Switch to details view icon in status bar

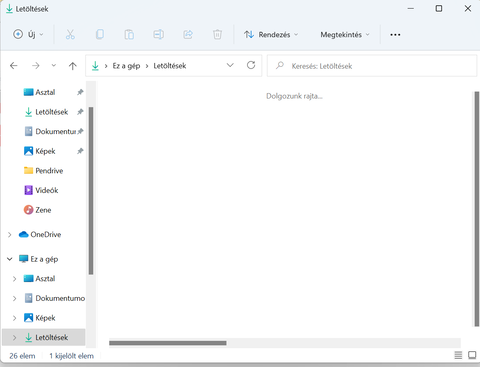click(x=458, y=355)
